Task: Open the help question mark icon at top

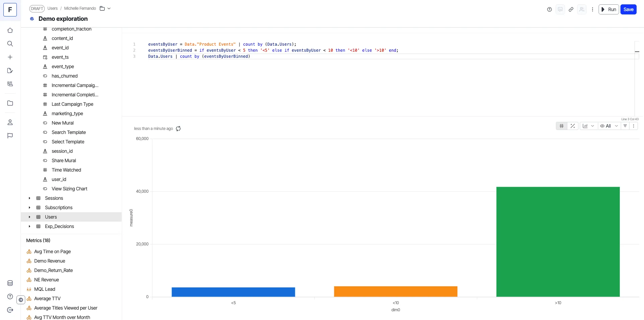Action: tap(550, 9)
